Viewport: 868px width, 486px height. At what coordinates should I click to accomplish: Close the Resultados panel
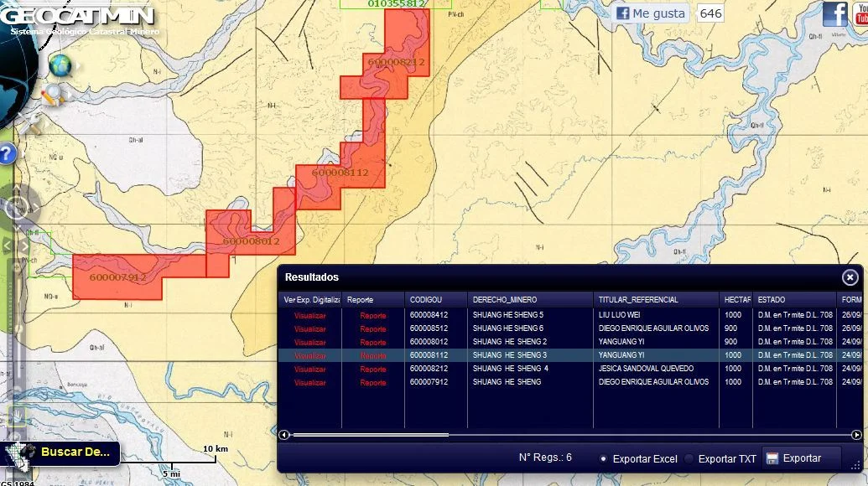pos(850,277)
